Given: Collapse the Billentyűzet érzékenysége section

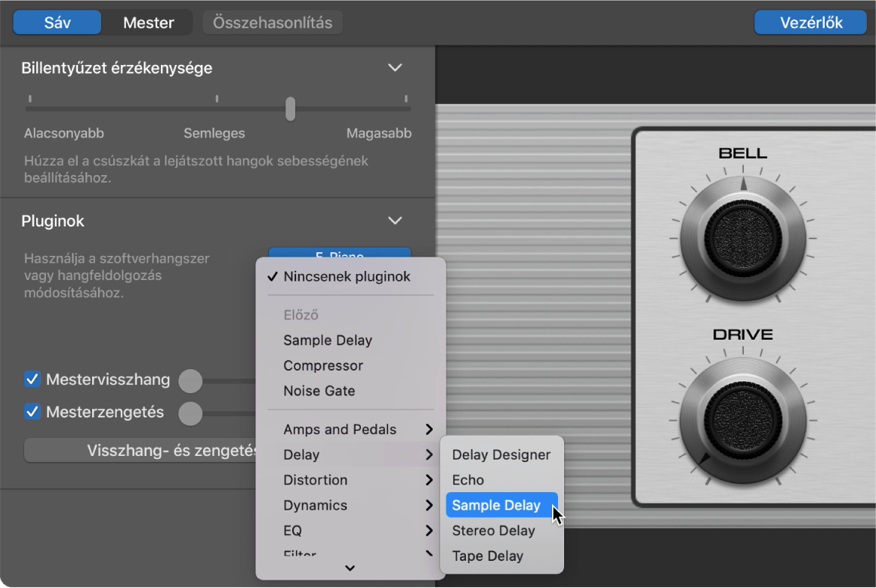Looking at the screenshot, I should coord(393,67).
